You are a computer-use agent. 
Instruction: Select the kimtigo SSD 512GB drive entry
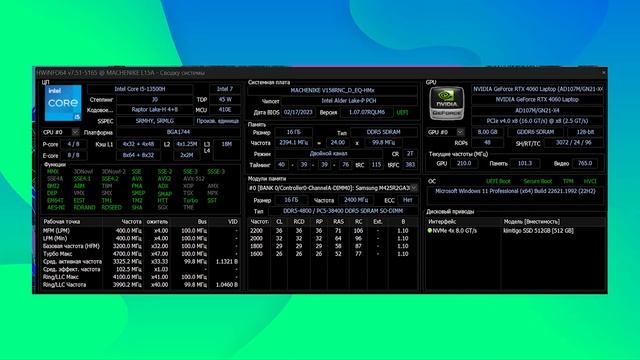coord(539,231)
